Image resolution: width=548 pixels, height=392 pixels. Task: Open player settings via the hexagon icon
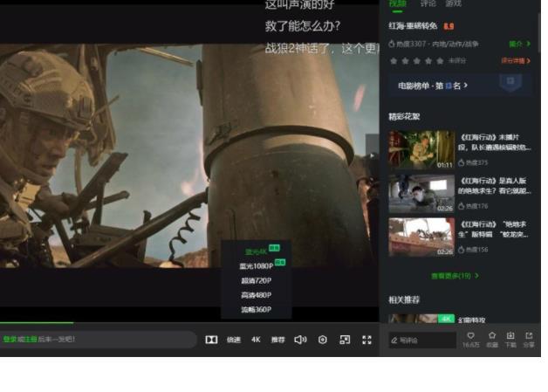(x=323, y=340)
